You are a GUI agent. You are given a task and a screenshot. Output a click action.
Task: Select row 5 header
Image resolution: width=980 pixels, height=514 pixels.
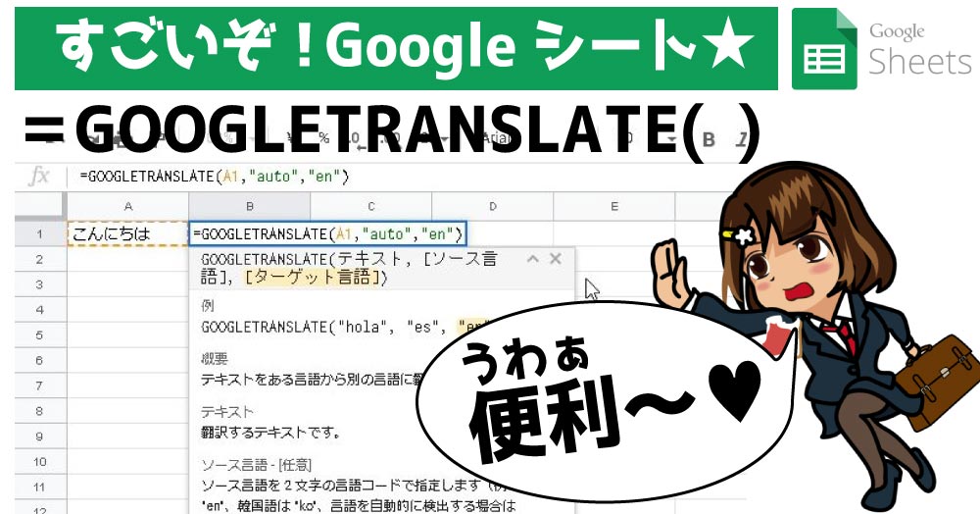pyautogui.click(x=40, y=335)
